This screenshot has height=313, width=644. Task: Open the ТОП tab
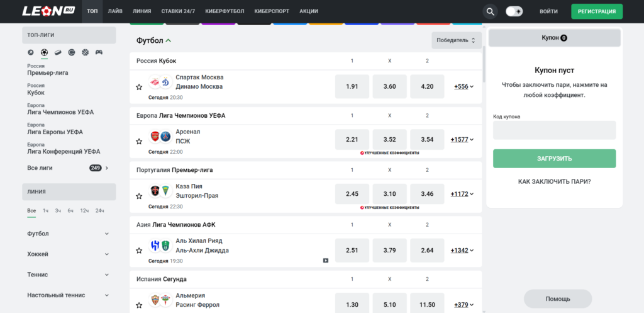pos(92,11)
